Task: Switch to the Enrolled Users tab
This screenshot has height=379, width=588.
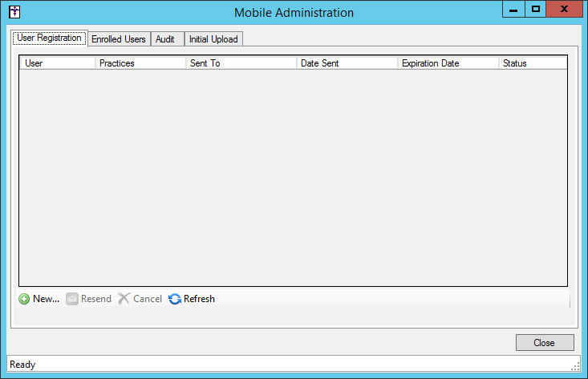Action: coord(118,38)
